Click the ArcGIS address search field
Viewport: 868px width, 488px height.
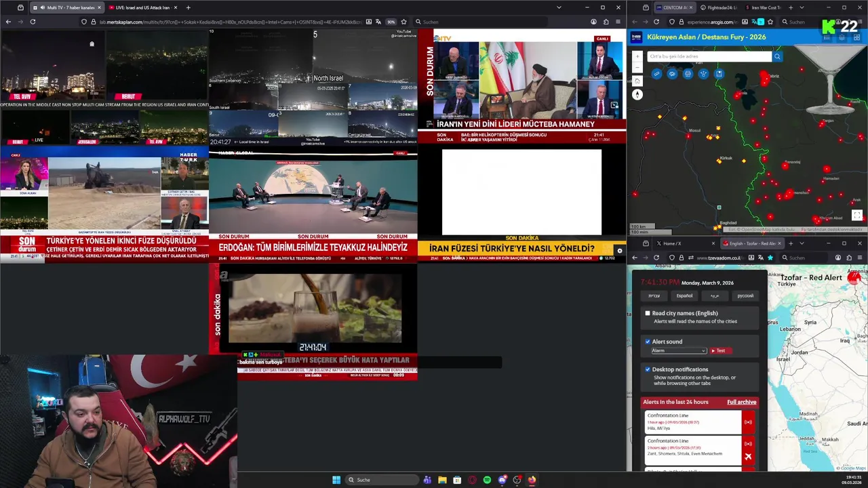tap(709, 56)
